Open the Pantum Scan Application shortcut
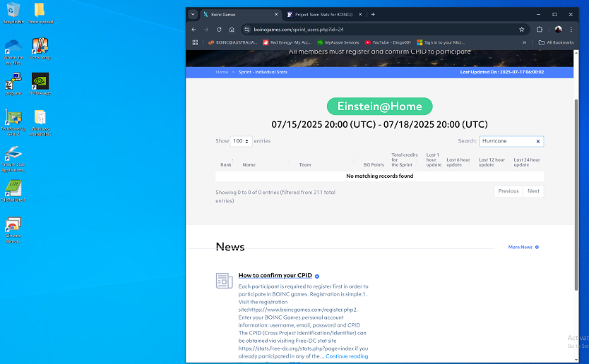 click(x=13, y=159)
